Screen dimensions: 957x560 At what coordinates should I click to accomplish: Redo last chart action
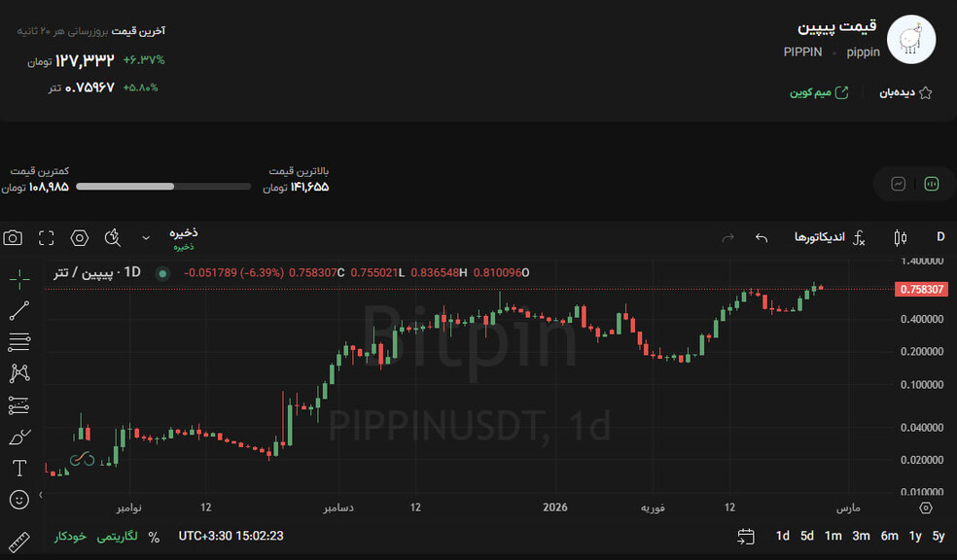click(x=728, y=238)
